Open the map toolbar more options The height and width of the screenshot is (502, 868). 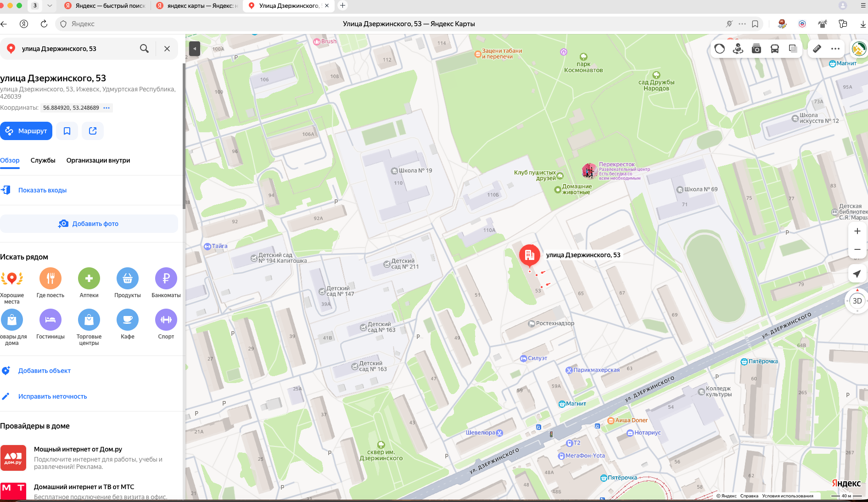click(835, 49)
